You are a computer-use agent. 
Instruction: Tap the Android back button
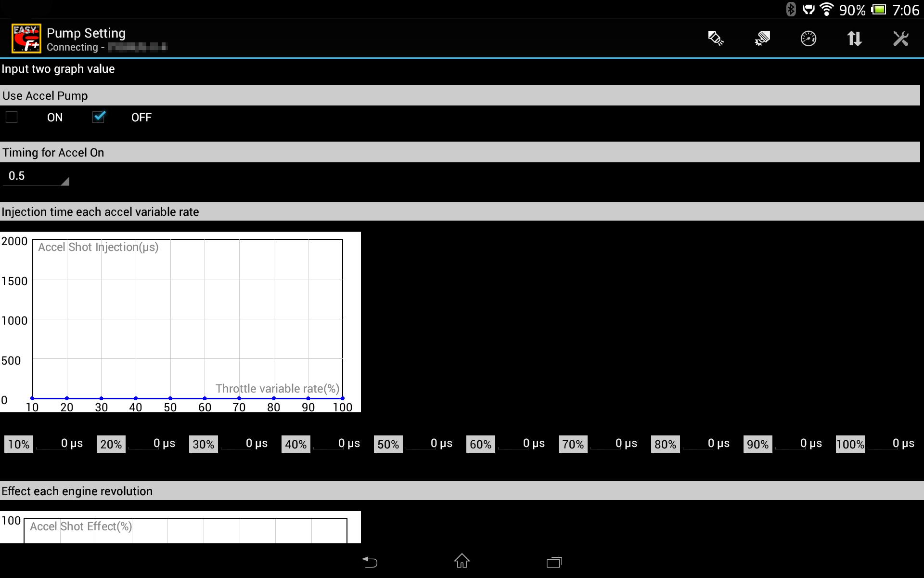pyautogui.click(x=370, y=562)
